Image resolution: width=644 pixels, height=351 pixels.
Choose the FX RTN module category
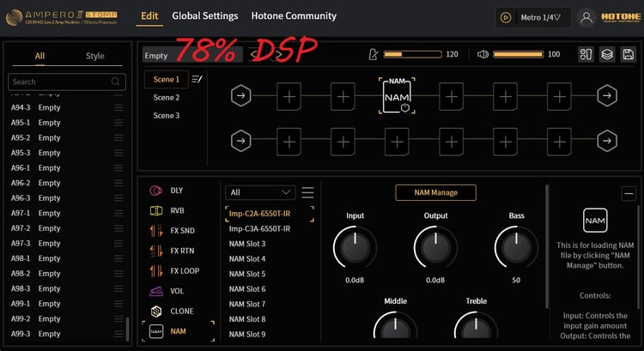click(x=173, y=251)
